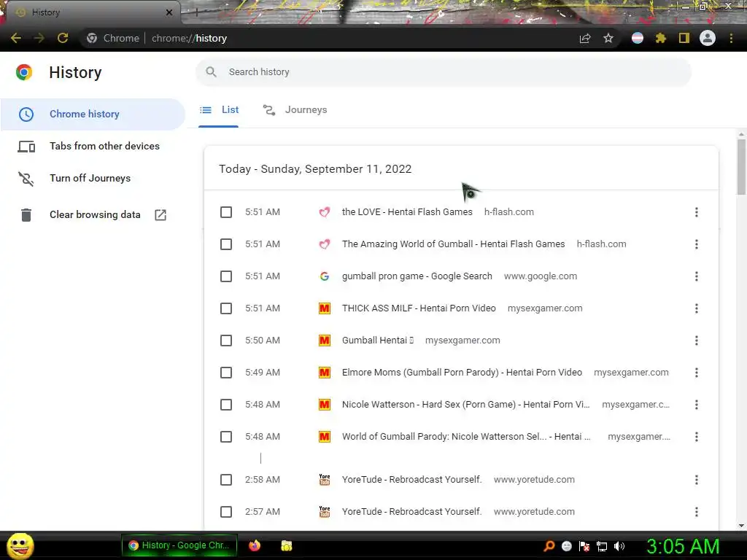Open the Extensions puzzle piece menu
This screenshot has height=560, width=747.
661,38
